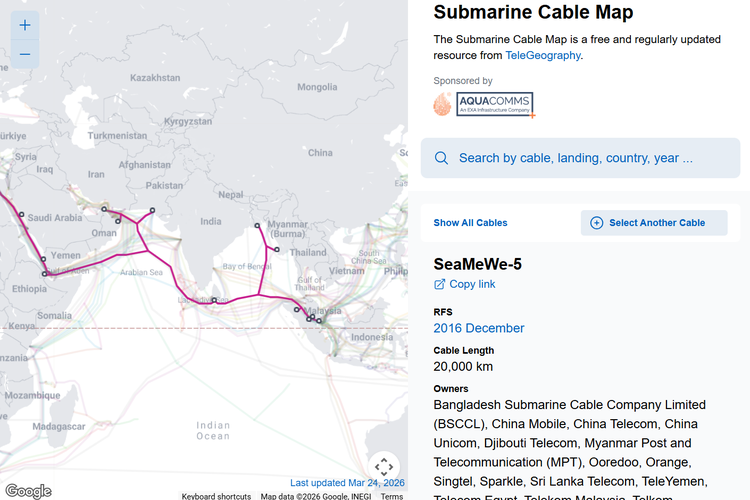750x500 pixels.
Task: Click the landing point near Saudi Arabia
Action: tap(22, 214)
